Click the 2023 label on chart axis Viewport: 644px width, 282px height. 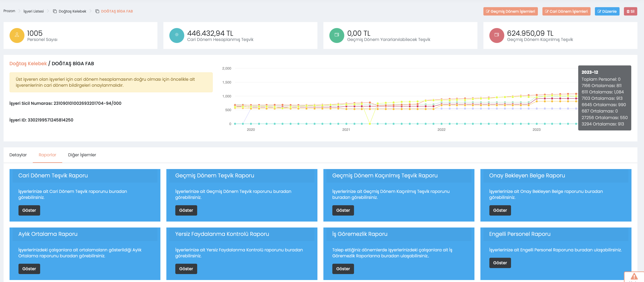pyautogui.click(x=536, y=130)
